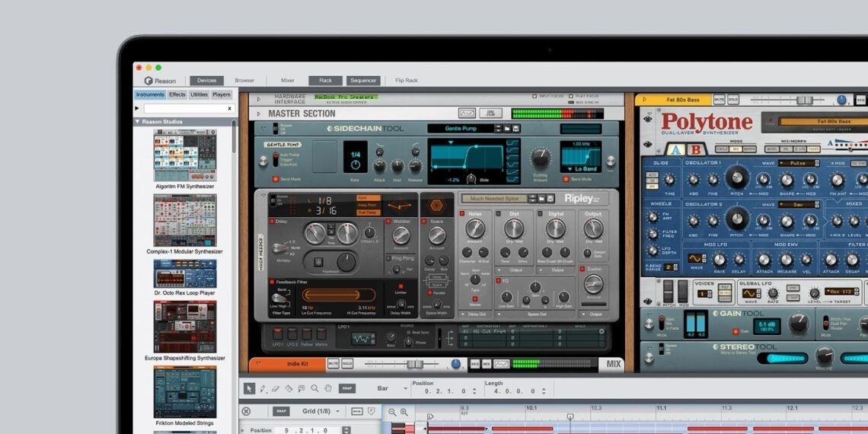Open the Players tab
The width and height of the screenshot is (868, 434).
click(221, 95)
